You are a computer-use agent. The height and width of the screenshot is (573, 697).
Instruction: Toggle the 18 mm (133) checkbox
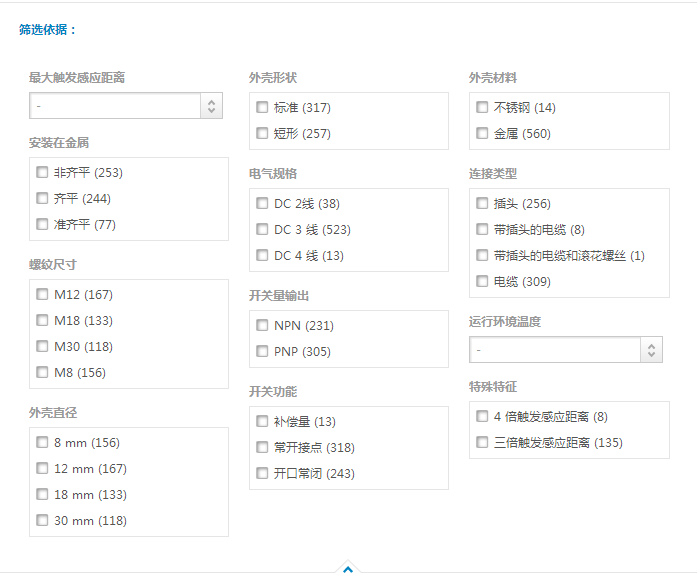pos(42,494)
